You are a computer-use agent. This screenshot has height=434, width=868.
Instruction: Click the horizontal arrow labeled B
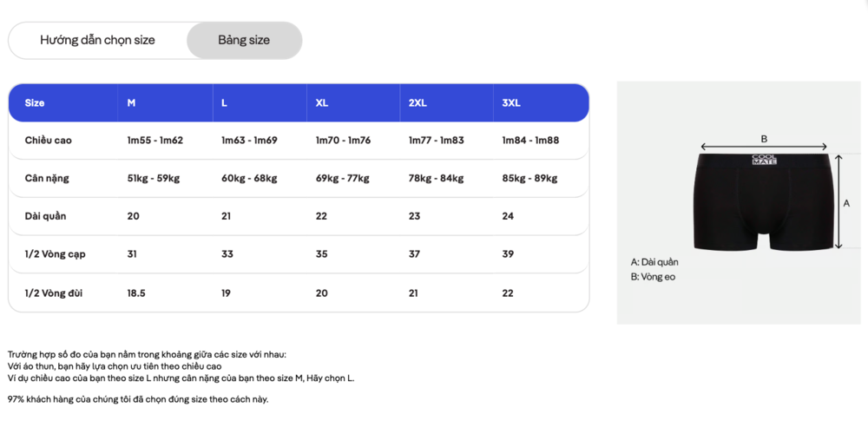(764, 147)
